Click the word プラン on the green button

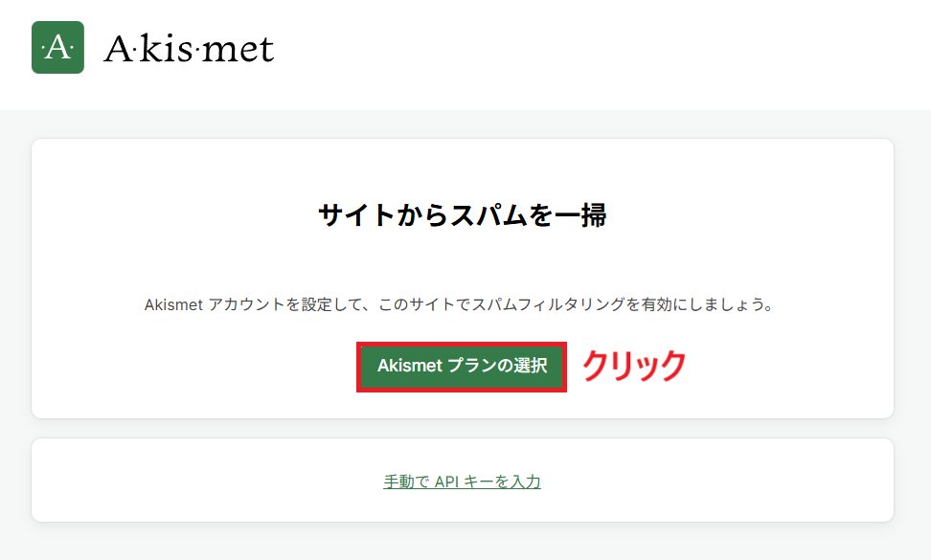(472, 366)
